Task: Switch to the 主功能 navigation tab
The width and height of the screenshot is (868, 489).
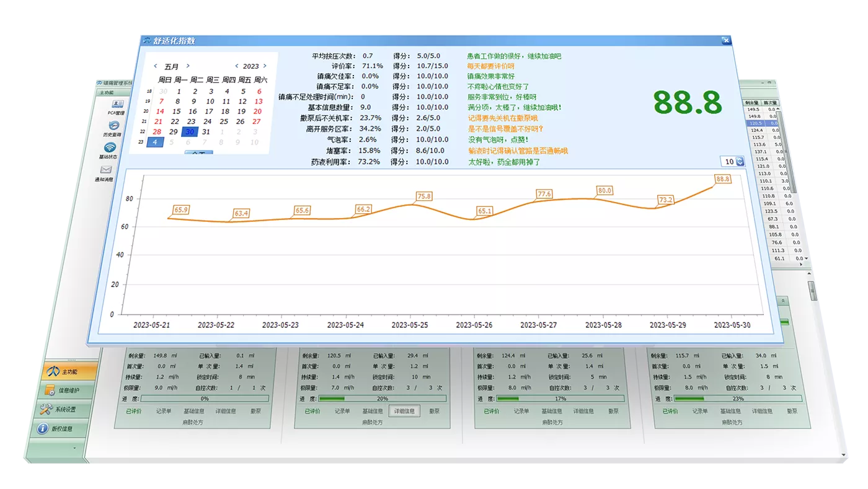Action: (69, 372)
